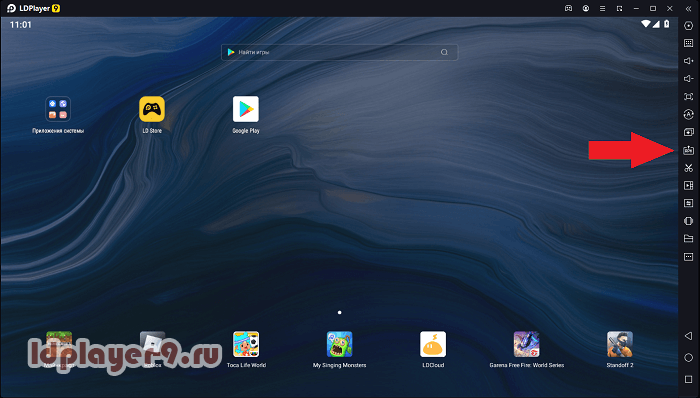Minimize the LDPlayer window
This screenshot has height=398, width=700.
[636, 8]
